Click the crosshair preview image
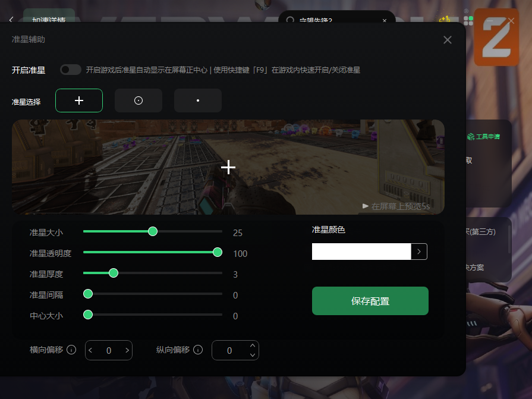 tap(228, 167)
